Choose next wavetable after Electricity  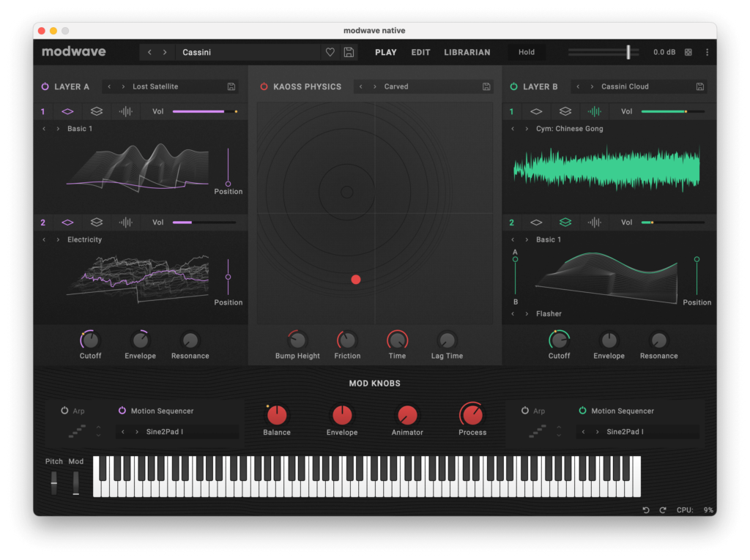(59, 239)
